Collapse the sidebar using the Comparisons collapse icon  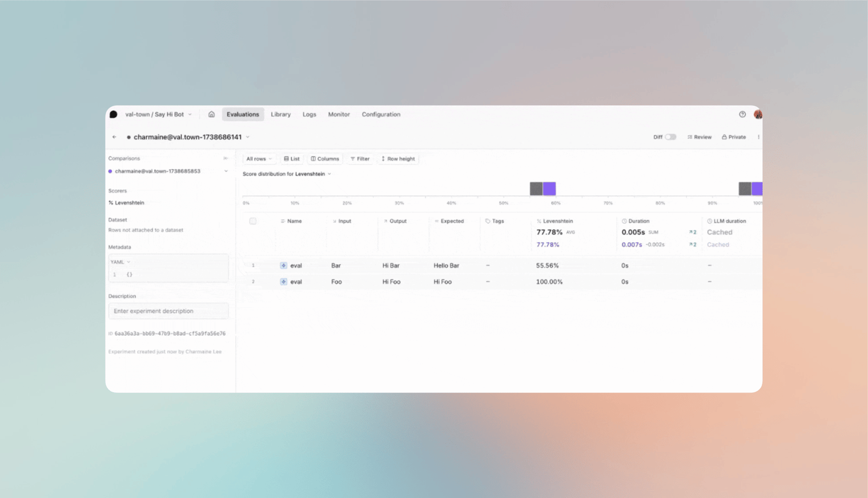226,158
